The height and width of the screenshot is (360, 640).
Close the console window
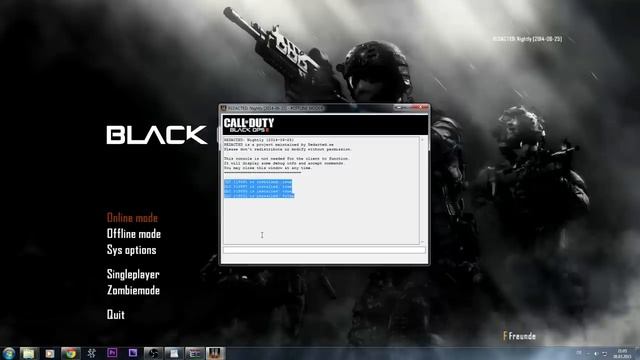[420, 107]
